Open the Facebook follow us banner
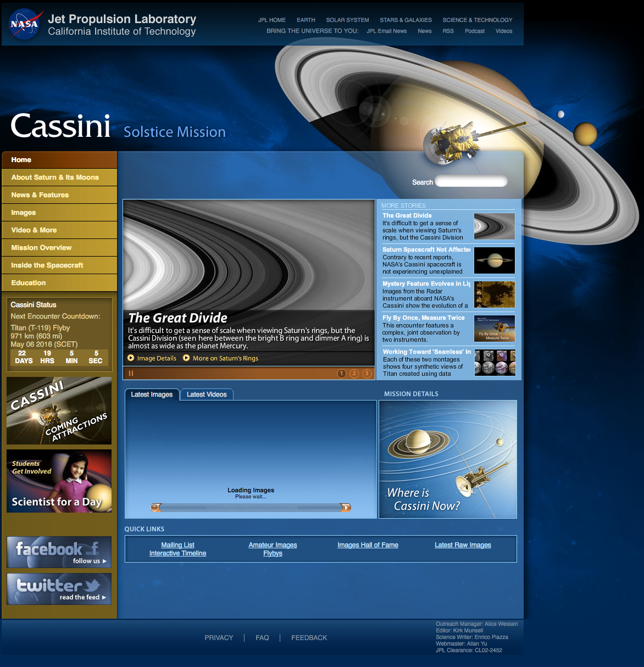This screenshot has height=667, width=644. coord(59,552)
